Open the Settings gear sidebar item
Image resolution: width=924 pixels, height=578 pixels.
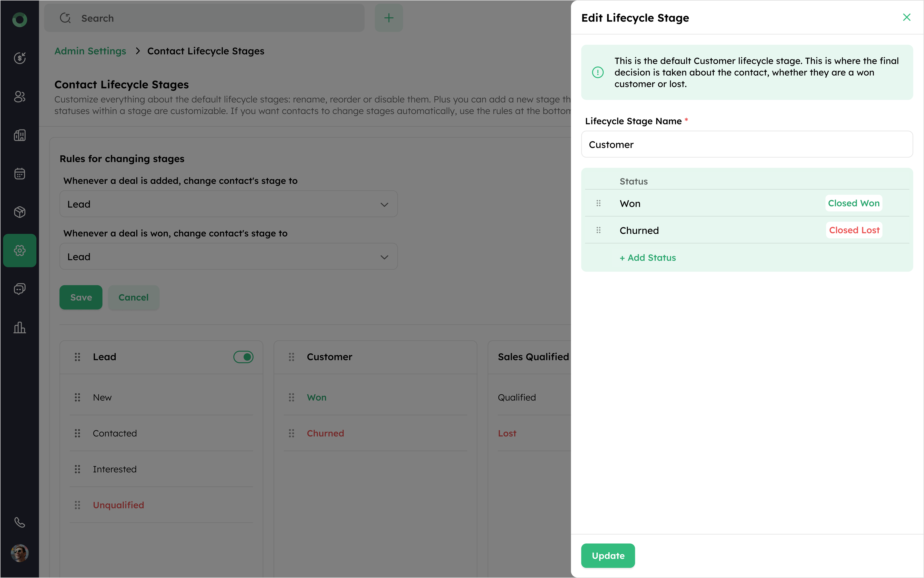(x=19, y=250)
